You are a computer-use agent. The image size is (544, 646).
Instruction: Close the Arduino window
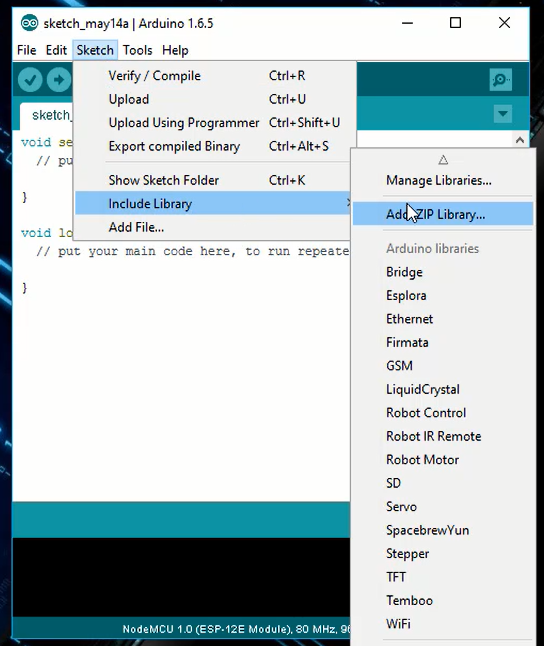tap(504, 23)
